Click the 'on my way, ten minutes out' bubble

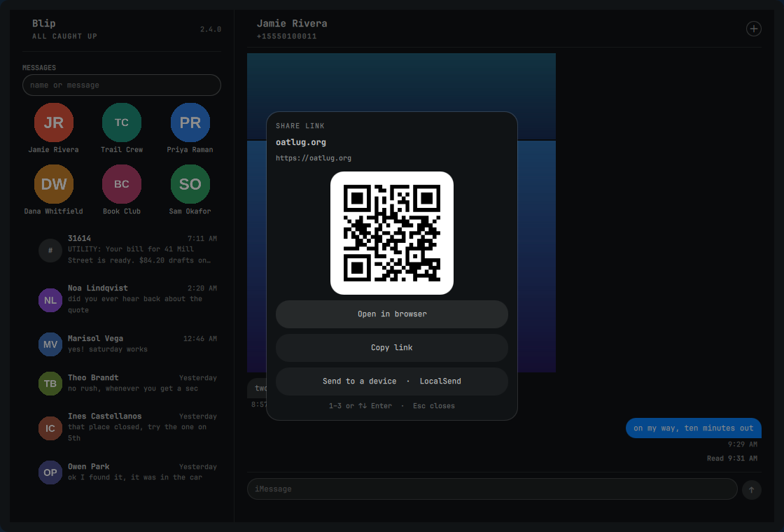[x=694, y=428]
